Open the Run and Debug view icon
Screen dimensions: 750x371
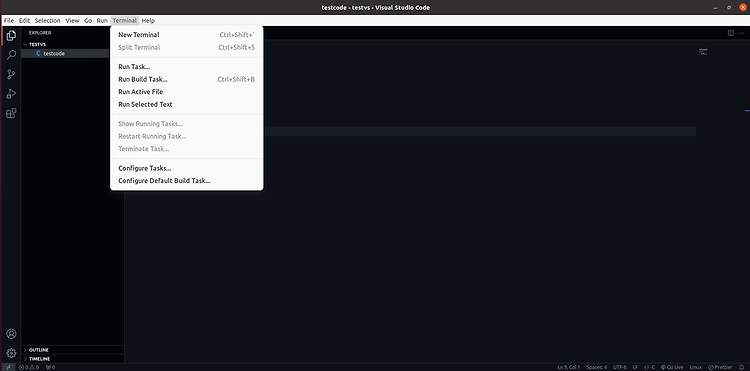(x=11, y=94)
